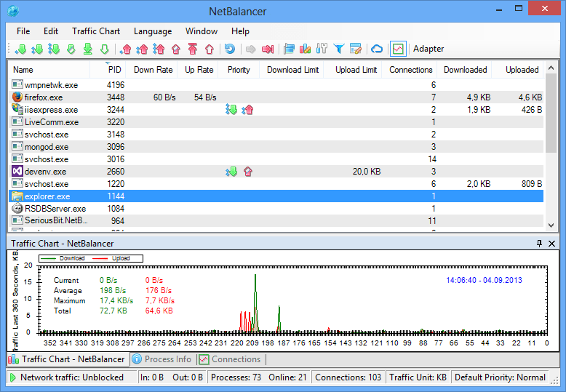This screenshot has height=392, width=566.
Task: Switch to the Connections tab
Action: coord(231,359)
